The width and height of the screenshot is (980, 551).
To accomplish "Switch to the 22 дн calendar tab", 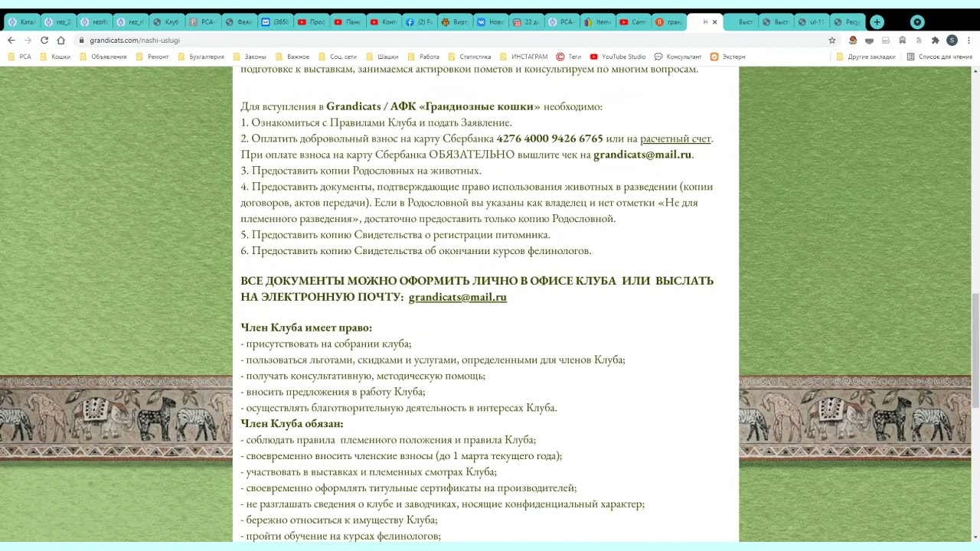I will [x=526, y=22].
